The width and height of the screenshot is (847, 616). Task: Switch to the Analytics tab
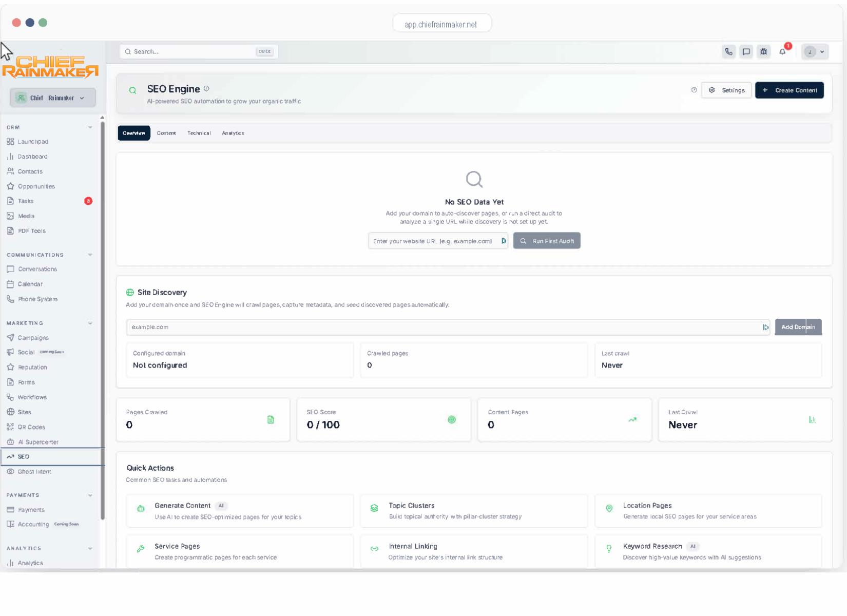233,133
